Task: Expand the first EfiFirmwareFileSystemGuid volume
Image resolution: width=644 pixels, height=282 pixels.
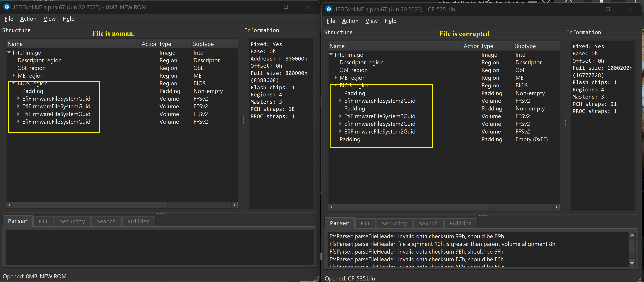Action: coord(18,99)
